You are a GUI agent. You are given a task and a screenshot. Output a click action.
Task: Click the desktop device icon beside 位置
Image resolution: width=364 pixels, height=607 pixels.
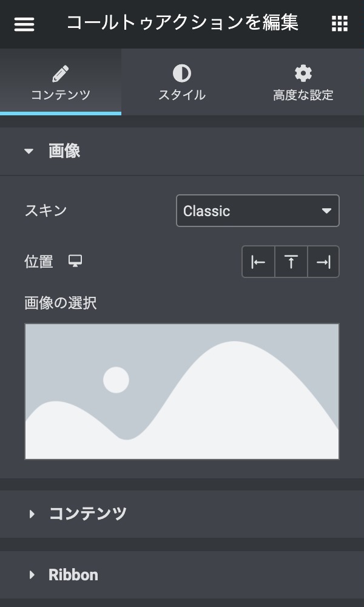[75, 261]
